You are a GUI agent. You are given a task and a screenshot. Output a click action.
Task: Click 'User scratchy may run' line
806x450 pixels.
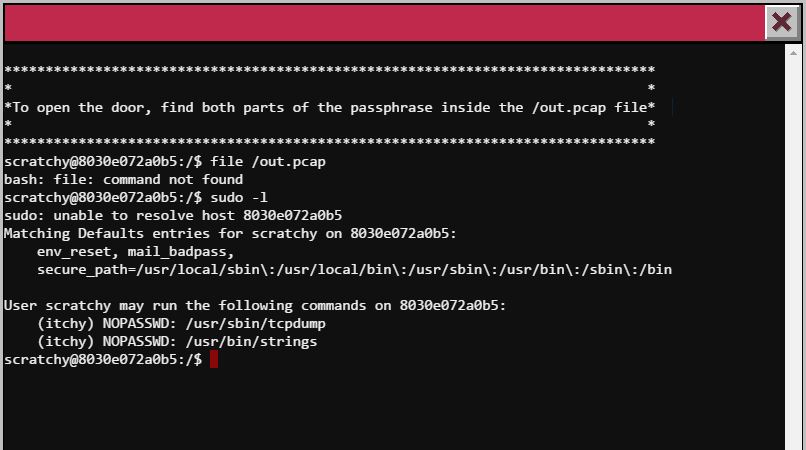pos(255,305)
